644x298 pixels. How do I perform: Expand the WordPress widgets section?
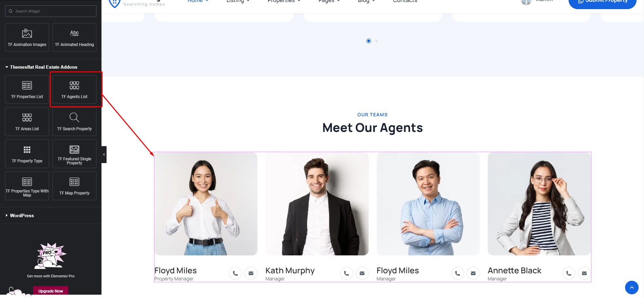(x=20, y=215)
